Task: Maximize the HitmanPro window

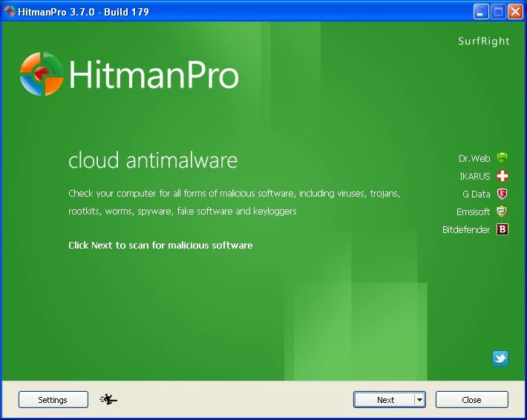Action: 498,11
